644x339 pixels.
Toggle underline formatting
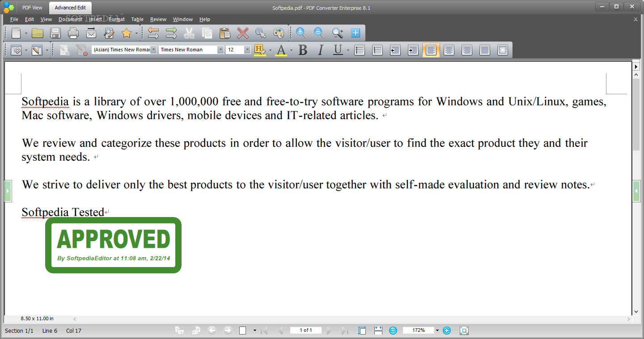[338, 50]
